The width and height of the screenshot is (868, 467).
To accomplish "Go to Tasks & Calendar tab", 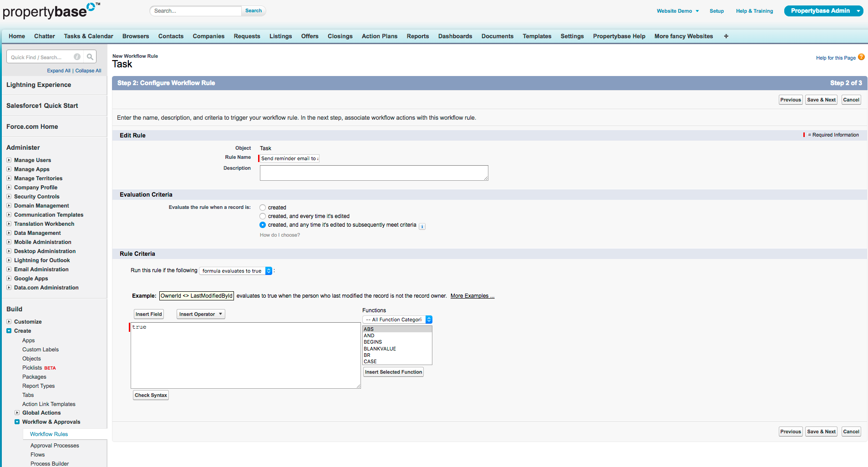I will point(88,36).
